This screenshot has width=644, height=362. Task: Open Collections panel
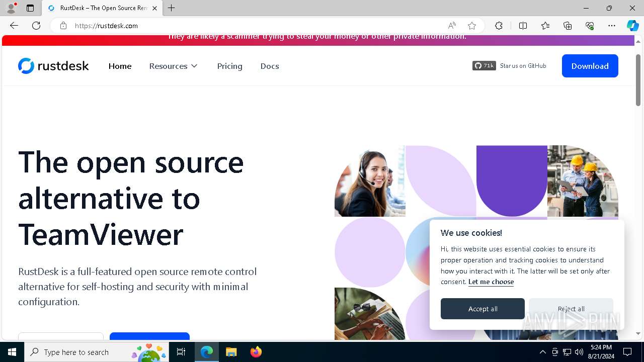pos(568,26)
